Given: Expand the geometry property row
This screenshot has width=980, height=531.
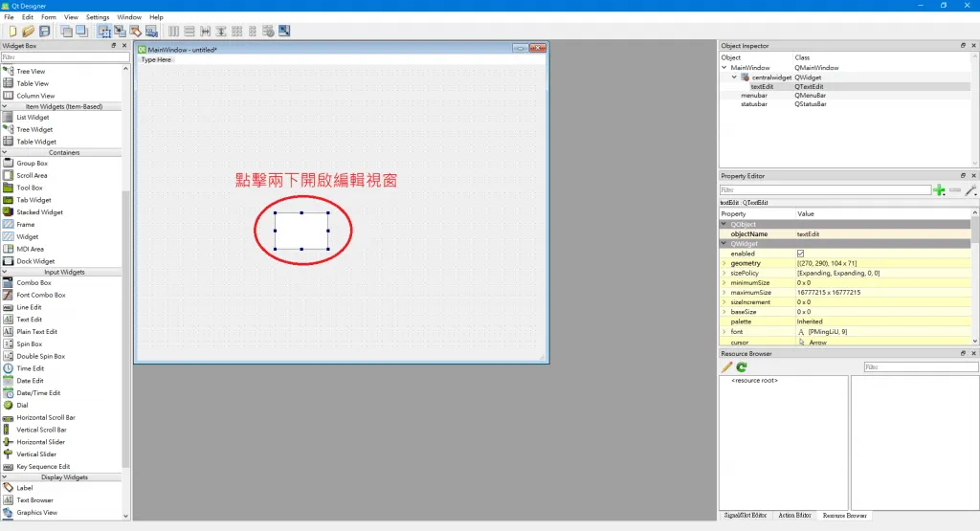Looking at the screenshot, I should coord(724,263).
